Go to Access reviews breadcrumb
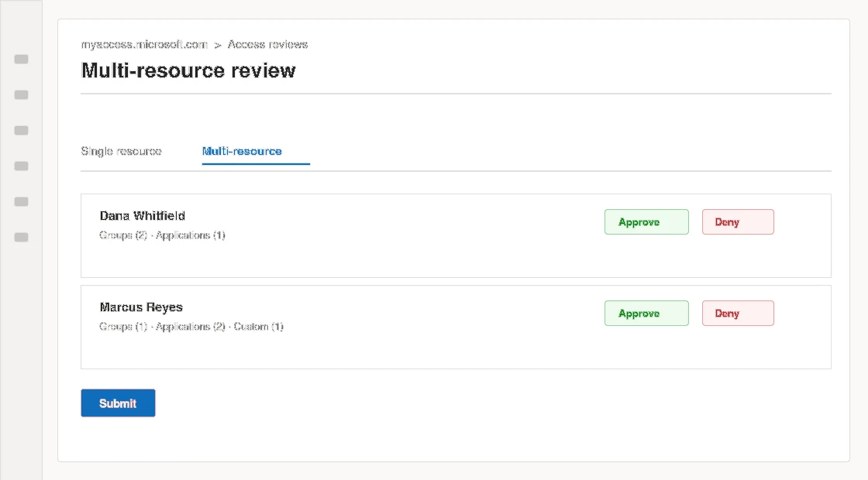This screenshot has width=868, height=480. click(x=268, y=44)
